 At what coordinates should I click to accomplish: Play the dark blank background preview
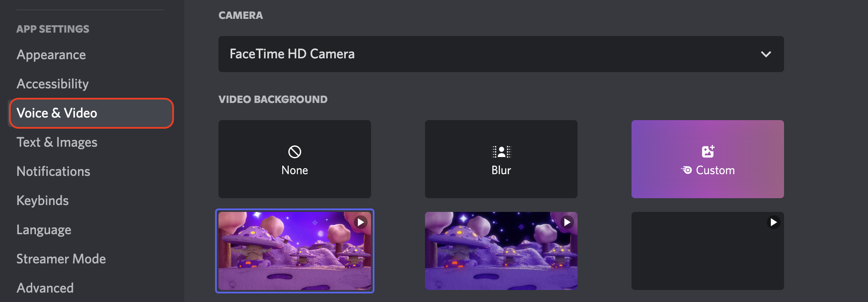pyautogui.click(x=774, y=222)
